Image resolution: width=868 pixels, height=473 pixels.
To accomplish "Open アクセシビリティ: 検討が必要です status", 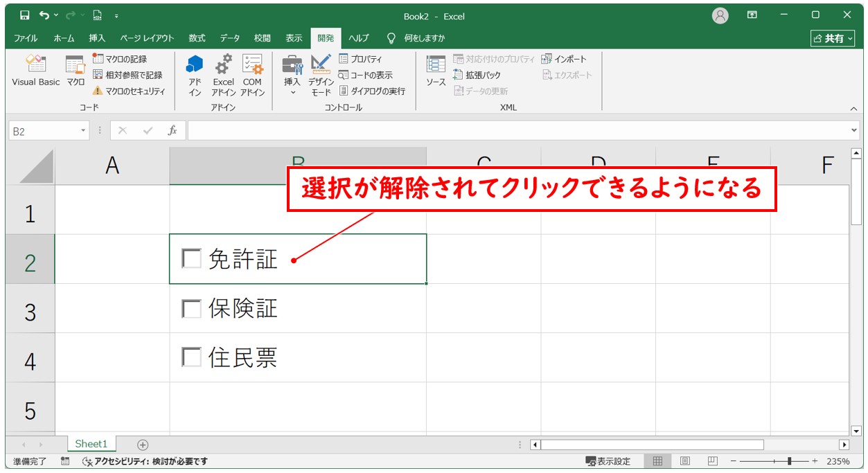I will (x=144, y=461).
